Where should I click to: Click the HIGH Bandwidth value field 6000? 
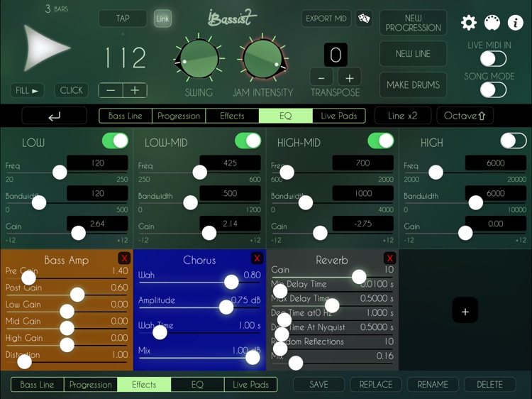[x=496, y=194]
